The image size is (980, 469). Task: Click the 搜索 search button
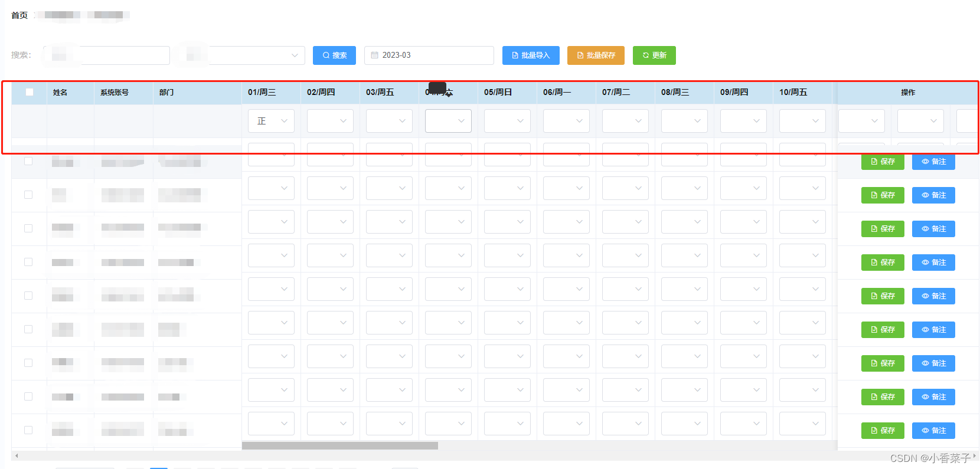pos(334,55)
